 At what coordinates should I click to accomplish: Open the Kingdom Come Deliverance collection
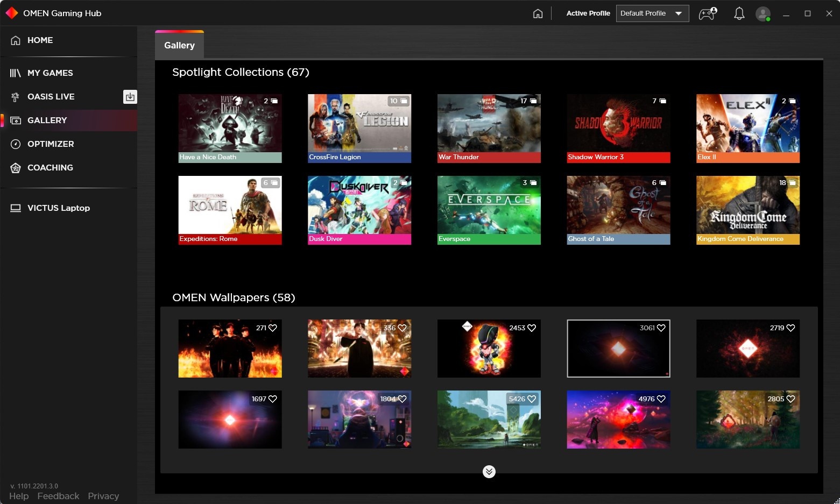[x=747, y=210]
